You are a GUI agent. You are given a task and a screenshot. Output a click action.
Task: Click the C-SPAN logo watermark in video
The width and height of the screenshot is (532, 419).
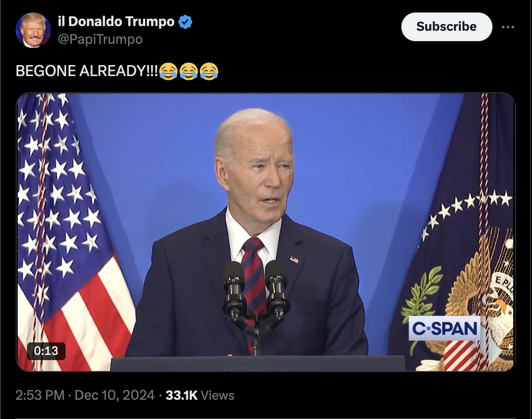coord(445,328)
